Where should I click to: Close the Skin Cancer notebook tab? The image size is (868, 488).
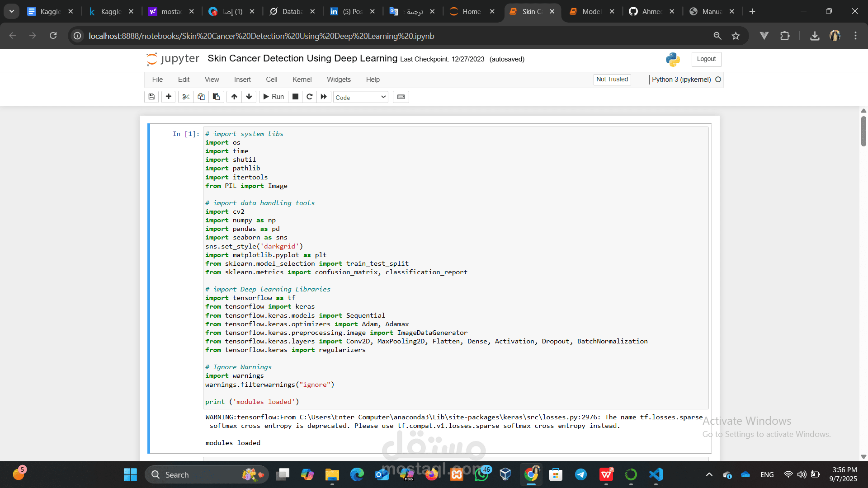pos(552,12)
